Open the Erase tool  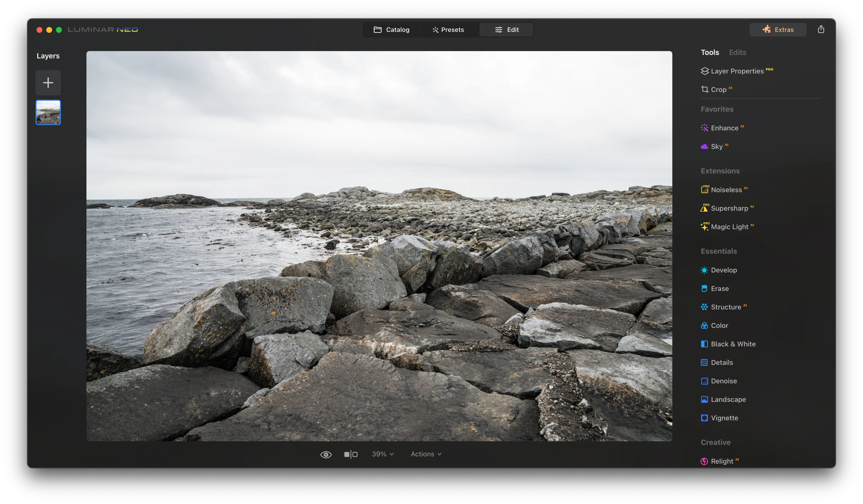pyautogui.click(x=719, y=288)
